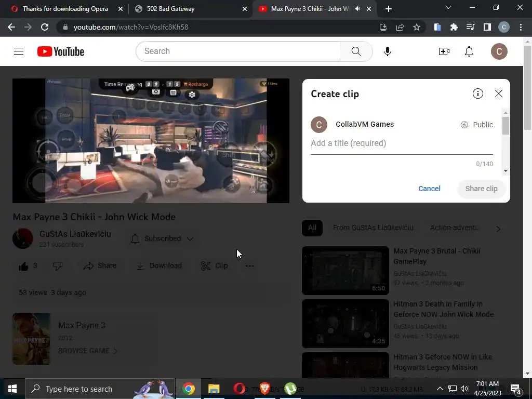The height and width of the screenshot is (399, 532).
Task: Open Hitman 3 Hogwarts Legacy Mission title
Action: coord(443,362)
